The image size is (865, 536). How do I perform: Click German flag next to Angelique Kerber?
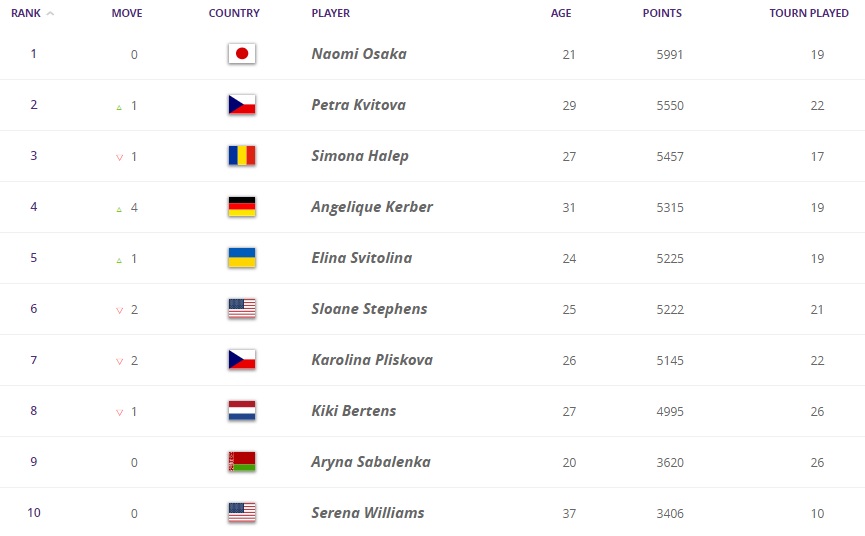tap(242, 207)
